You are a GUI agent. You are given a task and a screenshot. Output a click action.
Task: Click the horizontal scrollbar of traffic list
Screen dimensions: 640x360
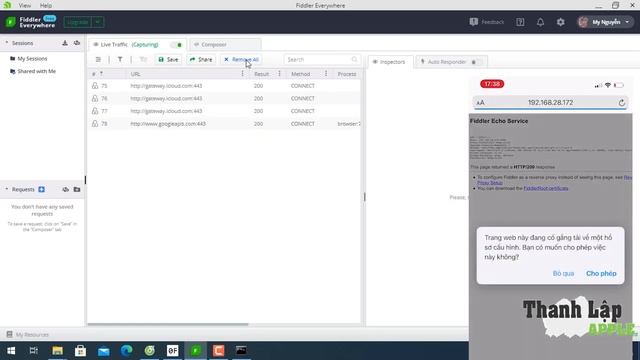pos(168,324)
